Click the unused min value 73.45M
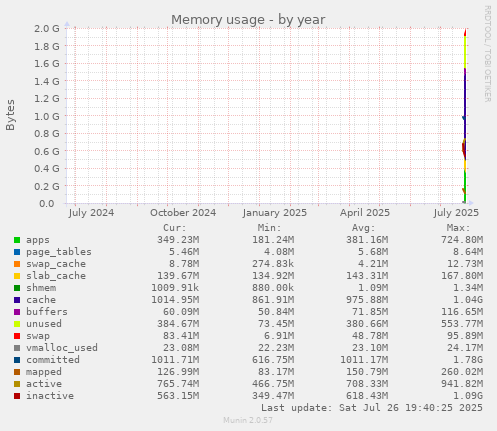The width and height of the screenshot is (497, 431). [276, 324]
